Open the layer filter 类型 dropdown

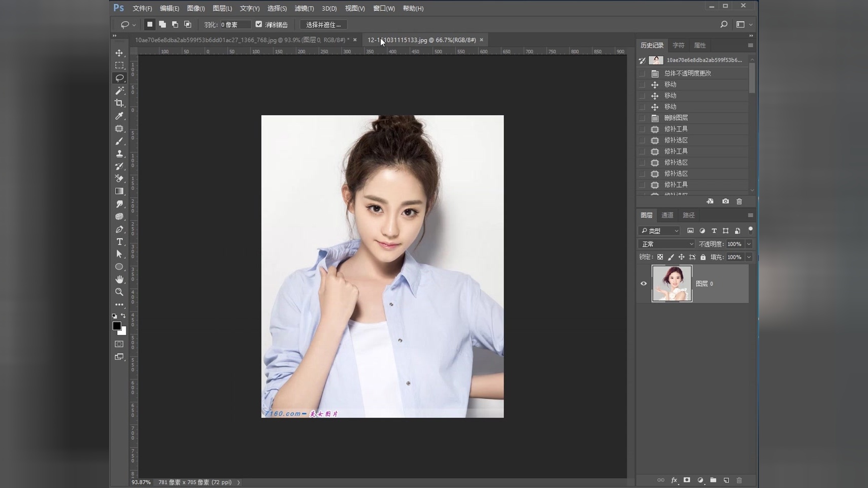tap(659, 231)
